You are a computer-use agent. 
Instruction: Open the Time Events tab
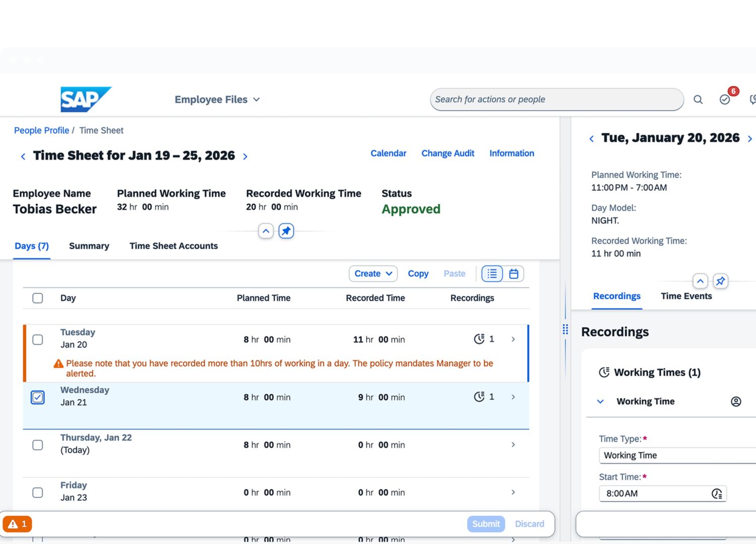coord(686,296)
